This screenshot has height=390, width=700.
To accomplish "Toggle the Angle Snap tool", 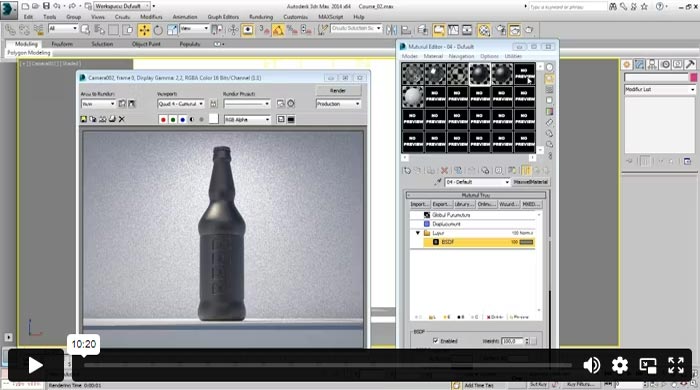I will tap(278, 30).
